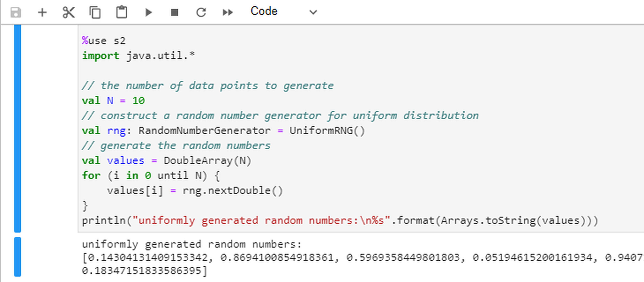Image resolution: width=644 pixels, height=282 pixels.
Task: Click the 'for (i in 0 until N) {' line
Action: click(x=151, y=175)
